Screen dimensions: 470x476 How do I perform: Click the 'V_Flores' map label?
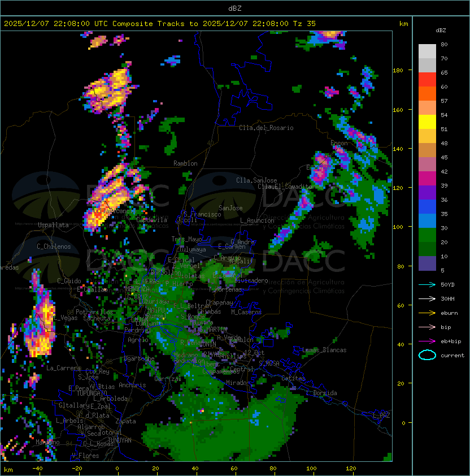85,456
